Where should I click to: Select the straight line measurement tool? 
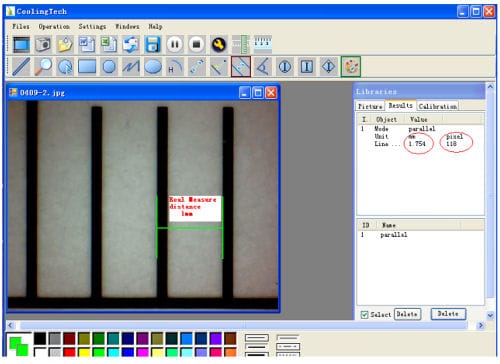click(21, 67)
